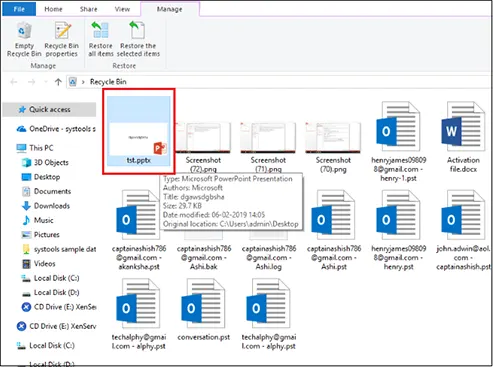Click Recycle Bin in the address bar

coord(108,82)
